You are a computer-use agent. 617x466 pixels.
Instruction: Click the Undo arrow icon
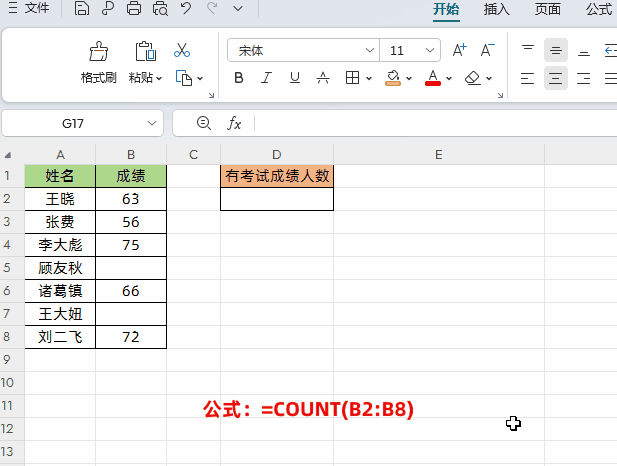[x=185, y=10]
